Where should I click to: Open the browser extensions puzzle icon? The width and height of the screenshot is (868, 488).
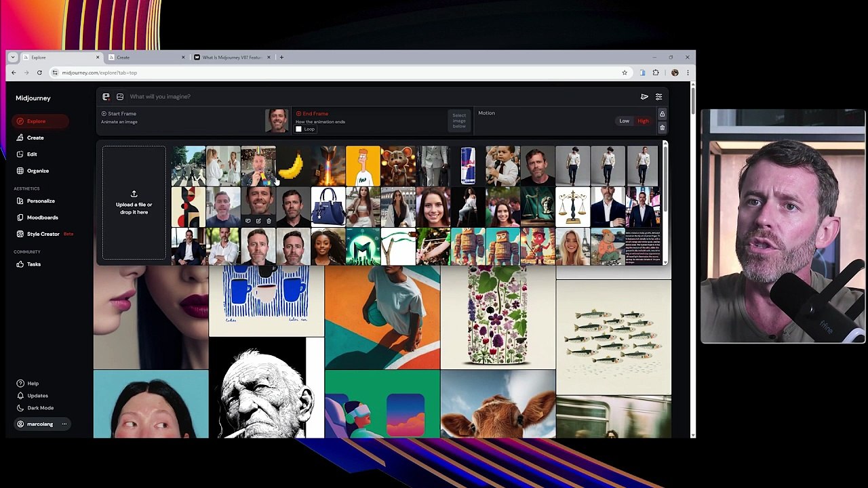coord(656,73)
